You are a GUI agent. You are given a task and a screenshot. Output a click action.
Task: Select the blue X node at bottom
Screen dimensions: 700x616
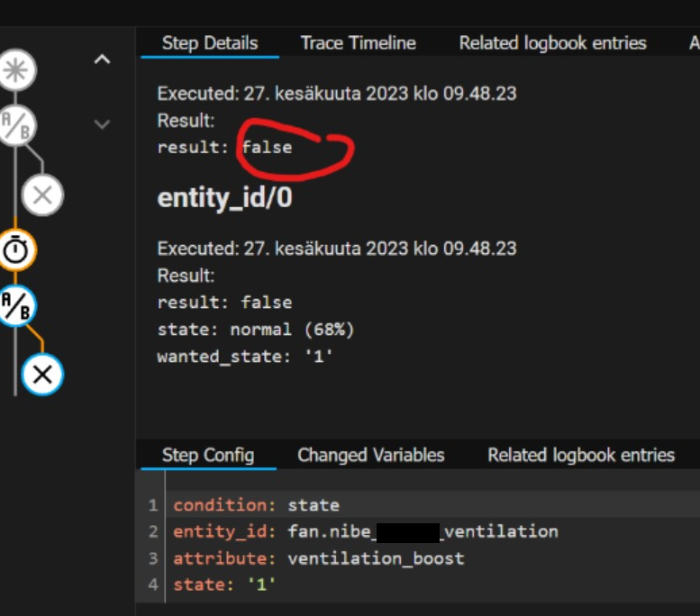(x=42, y=375)
